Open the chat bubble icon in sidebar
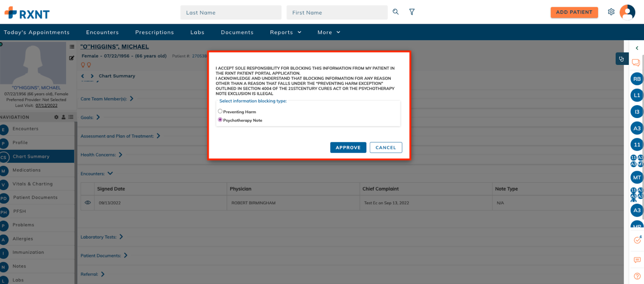This screenshot has height=284, width=644. pyautogui.click(x=636, y=62)
